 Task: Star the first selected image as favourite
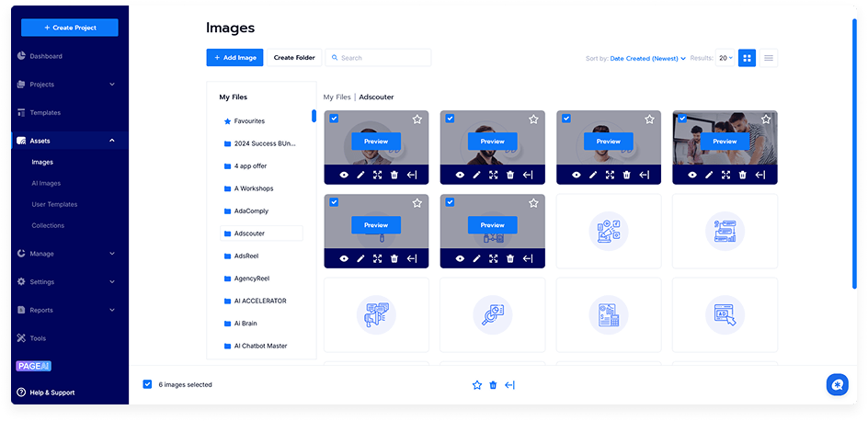coord(417,119)
